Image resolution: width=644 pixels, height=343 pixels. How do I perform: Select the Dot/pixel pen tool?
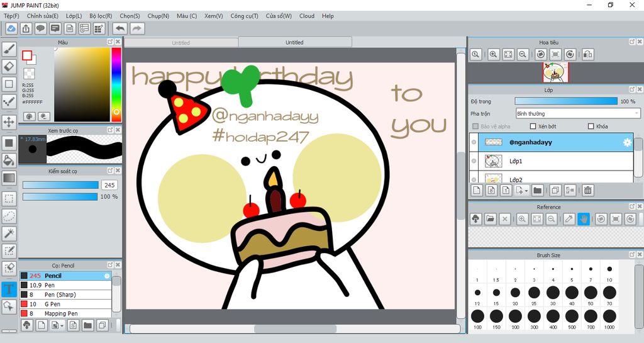pyautogui.click(x=9, y=101)
